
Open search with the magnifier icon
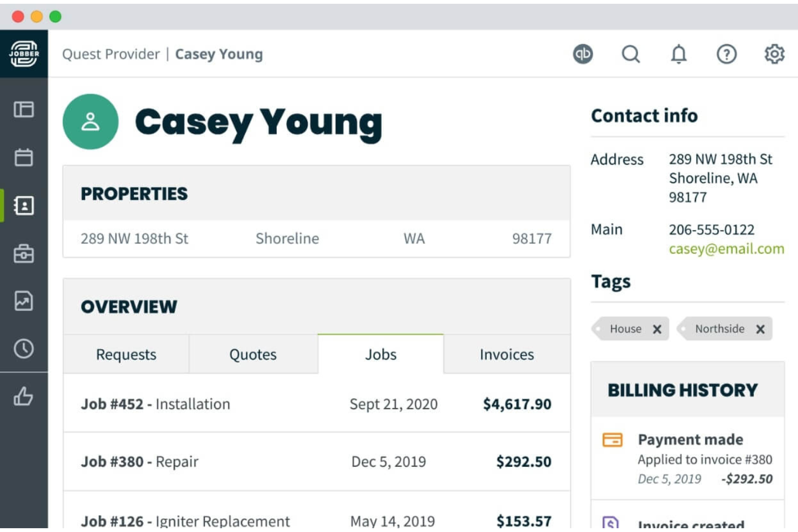pyautogui.click(x=631, y=54)
